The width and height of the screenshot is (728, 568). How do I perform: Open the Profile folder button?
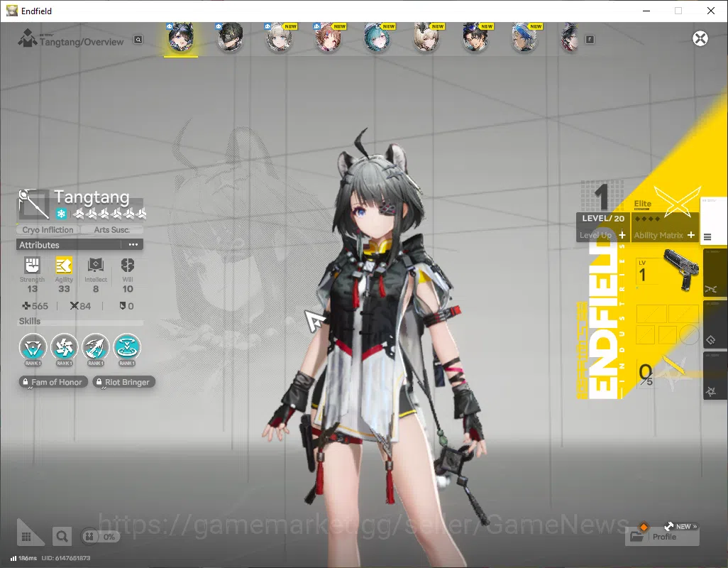pyautogui.click(x=662, y=537)
